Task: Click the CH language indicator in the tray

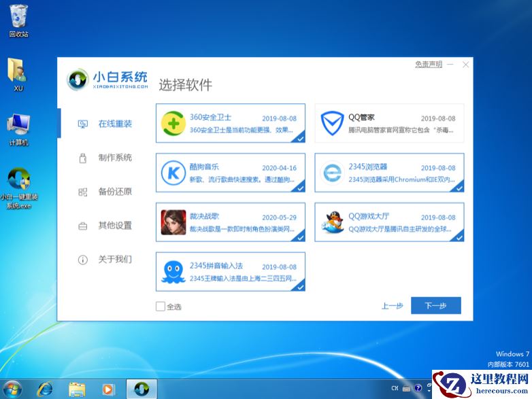Action: tap(395, 388)
